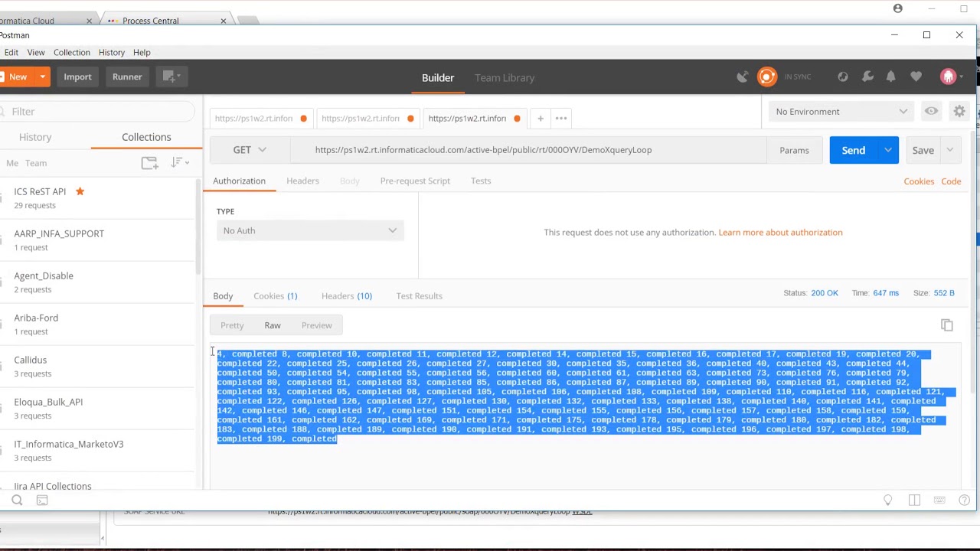Toggle the Postman console icon
Image resolution: width=980 pixels, height=551 pixels.
coord(42,500)
